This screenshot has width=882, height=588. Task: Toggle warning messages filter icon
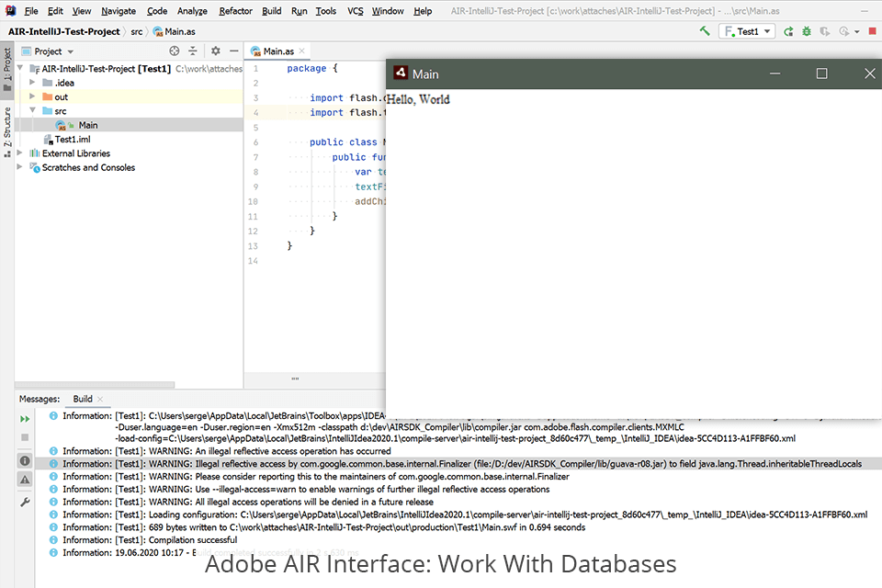tap(25, 480)
